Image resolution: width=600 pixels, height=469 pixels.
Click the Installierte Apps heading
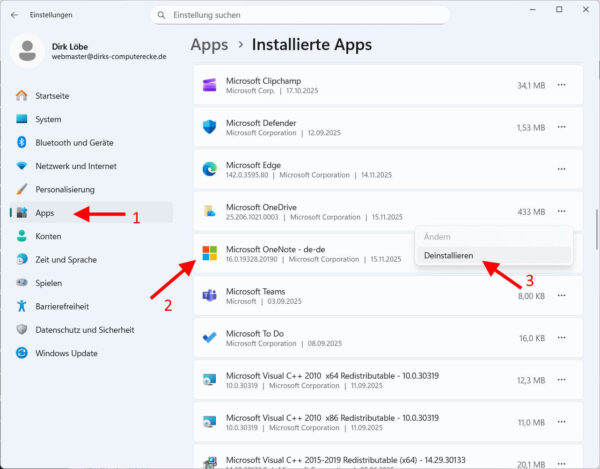tap(311, 45)
